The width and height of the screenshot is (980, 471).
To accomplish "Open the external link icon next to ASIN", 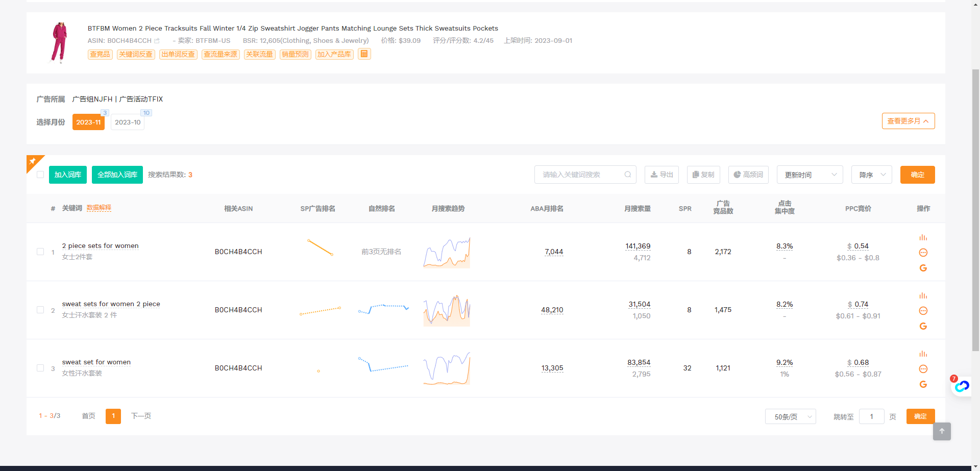I will pos(157,41).
